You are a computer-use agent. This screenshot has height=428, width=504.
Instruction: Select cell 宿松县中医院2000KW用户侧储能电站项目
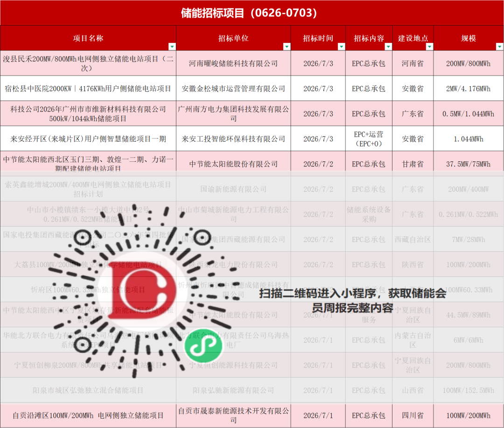click(88, 89)
